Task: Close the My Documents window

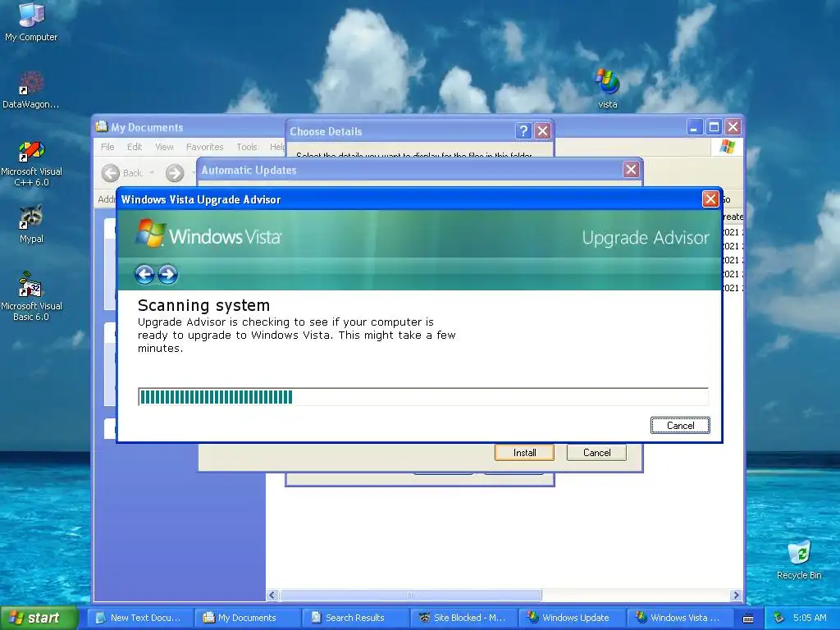Action: click(x=733, y=127)
